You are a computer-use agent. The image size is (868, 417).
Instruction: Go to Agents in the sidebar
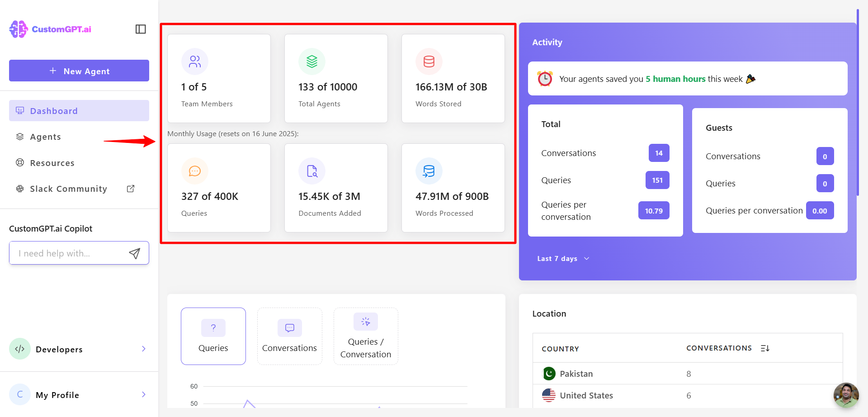[79, 137]
